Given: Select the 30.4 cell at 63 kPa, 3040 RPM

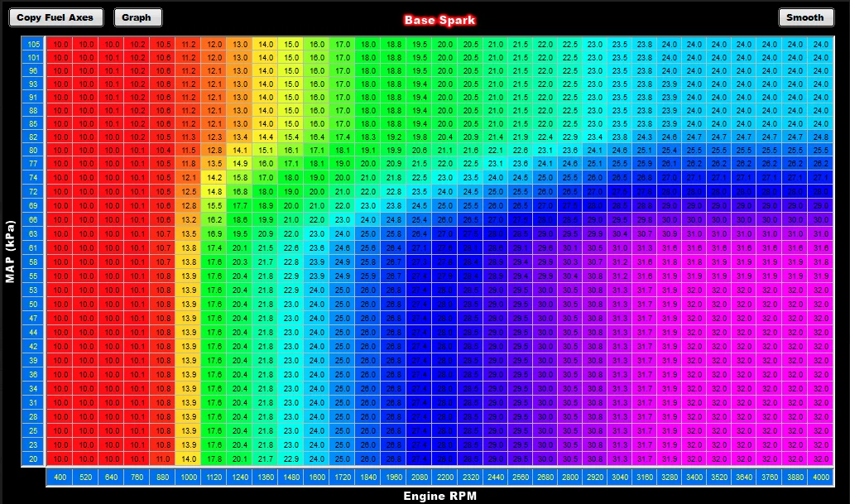Looking at the screenshot, I should 620,233.
